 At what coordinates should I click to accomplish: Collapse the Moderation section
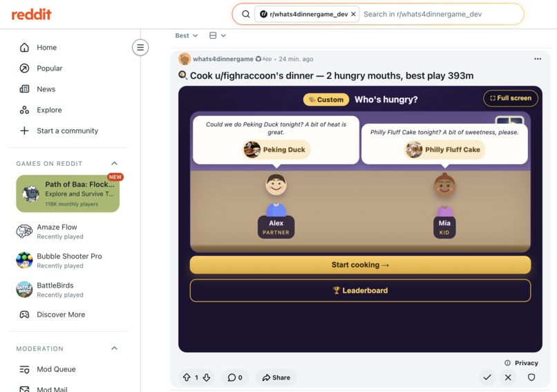(x=115, y=348)
